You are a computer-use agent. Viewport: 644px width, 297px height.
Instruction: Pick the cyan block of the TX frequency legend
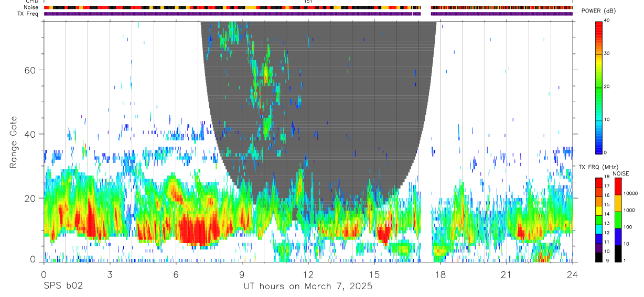point(599,229)
